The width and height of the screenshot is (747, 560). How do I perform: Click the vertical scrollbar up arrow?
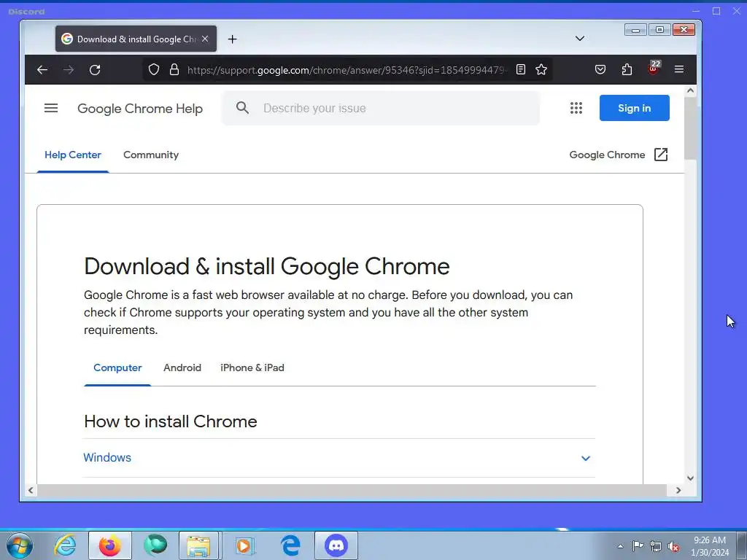pos(690,90)
